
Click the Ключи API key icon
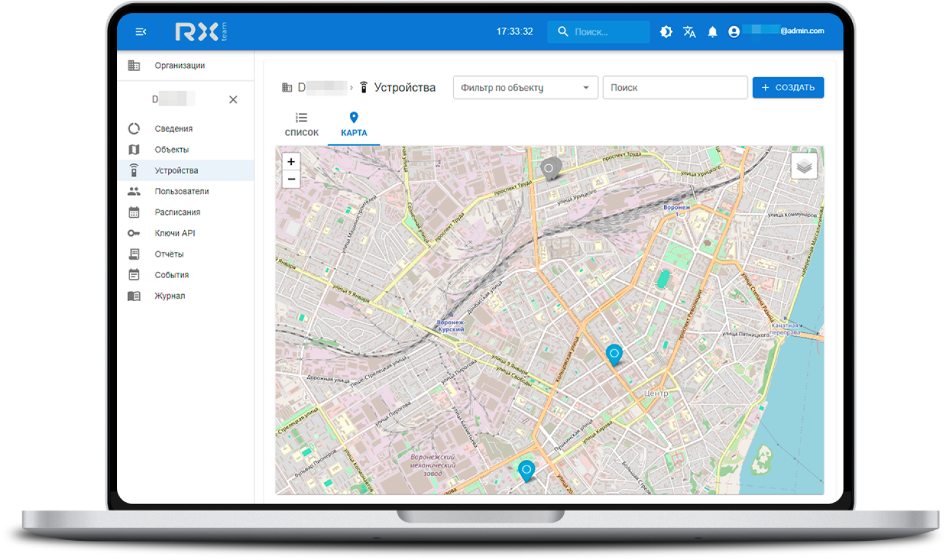click(x=134, y=233)
